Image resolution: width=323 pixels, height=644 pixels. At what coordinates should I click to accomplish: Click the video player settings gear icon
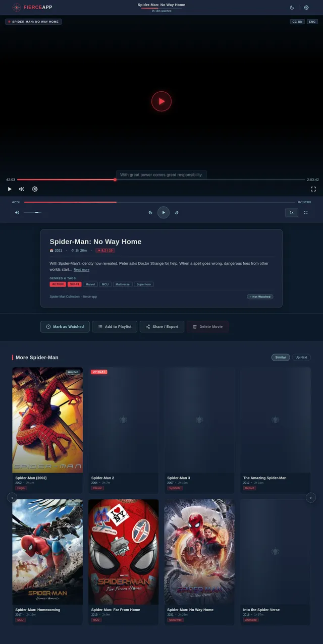click(35, 189)
